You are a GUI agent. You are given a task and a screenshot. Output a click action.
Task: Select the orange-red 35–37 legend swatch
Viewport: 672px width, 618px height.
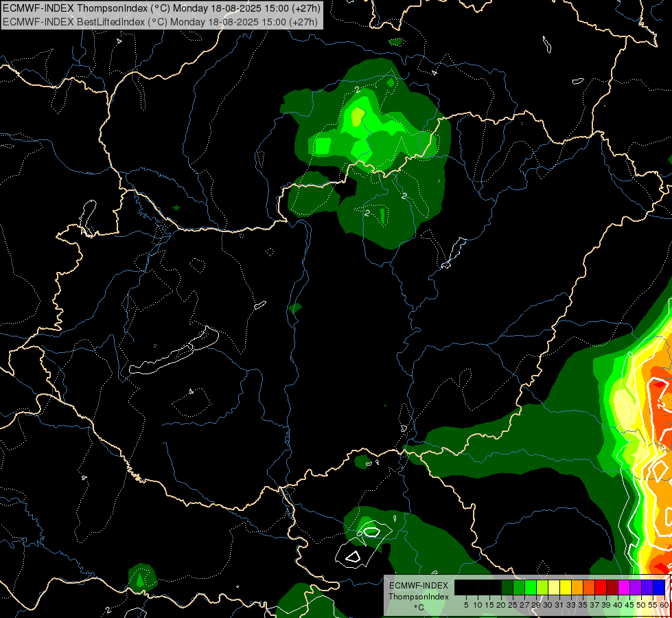tap(589, 587)
